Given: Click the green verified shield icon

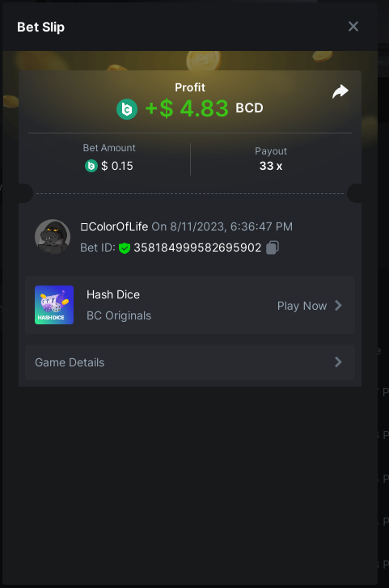Looking at the screenshot, I should click(x=125, y=247).
